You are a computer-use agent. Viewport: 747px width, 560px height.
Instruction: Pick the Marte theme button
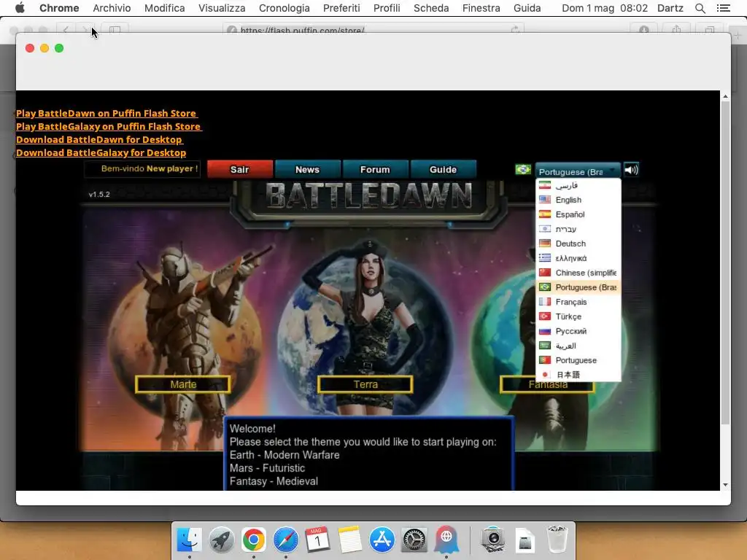coord(183,384)
